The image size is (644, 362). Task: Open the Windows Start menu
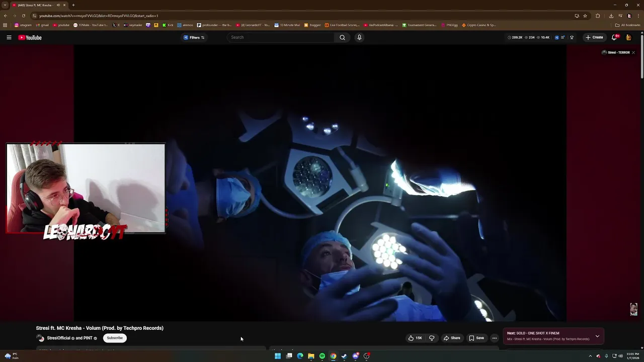[x=278, y=356]
